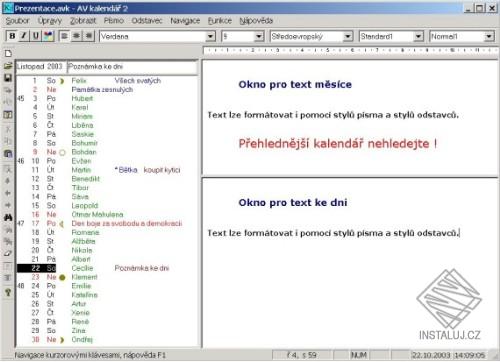Click the status bar line and column position
The height and width of the screenshot is (362, 500).
(x=302, y=355)
